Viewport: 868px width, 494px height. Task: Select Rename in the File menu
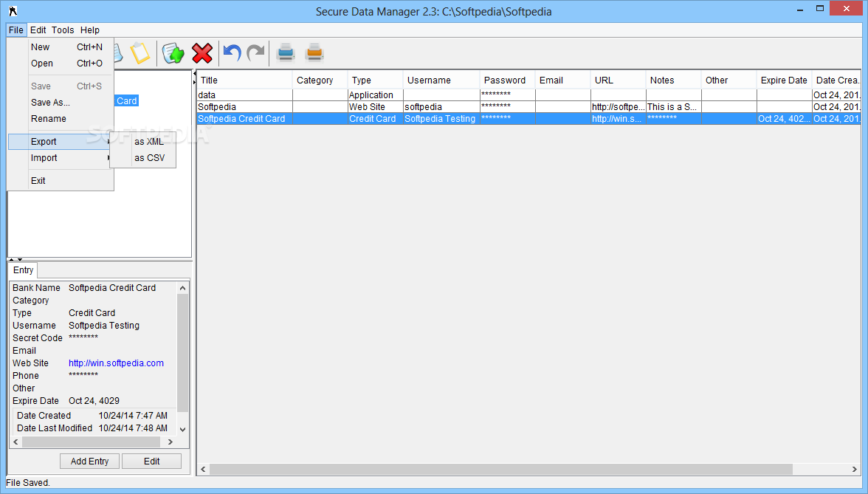pos(61,118)
